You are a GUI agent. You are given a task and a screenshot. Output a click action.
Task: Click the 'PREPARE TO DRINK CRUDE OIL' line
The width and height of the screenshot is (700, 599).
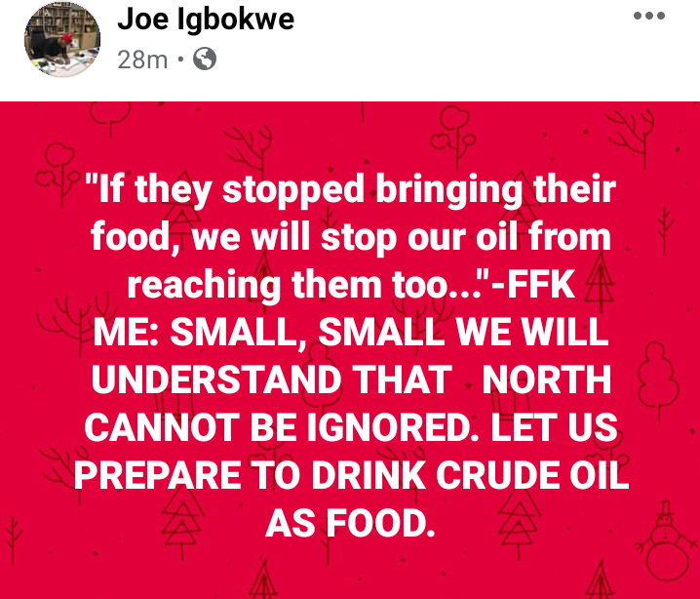(x=351, y=475)
